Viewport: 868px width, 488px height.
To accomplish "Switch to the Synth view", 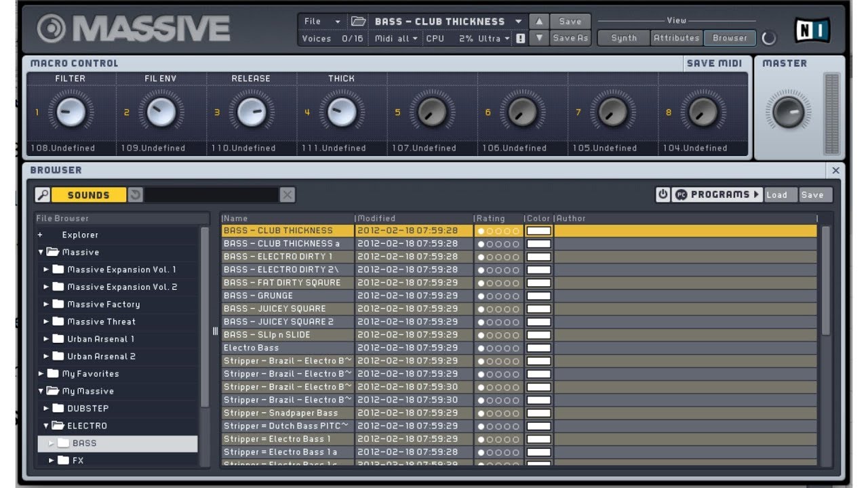I will [624, 39].
